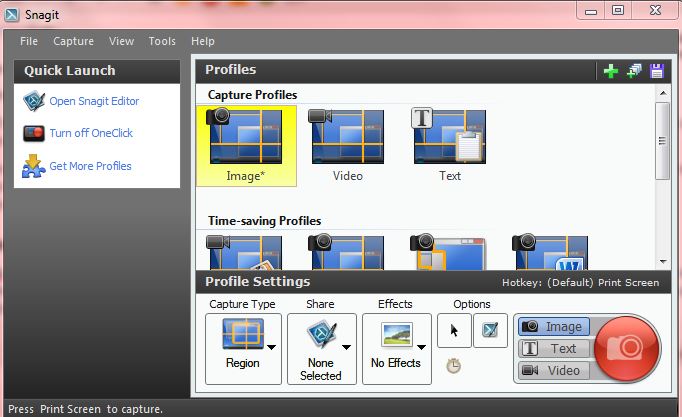Image resolution: width=682 pixels, height=417 pixels.
Task: Minimize the Snagit window
Action: (591, 11)
